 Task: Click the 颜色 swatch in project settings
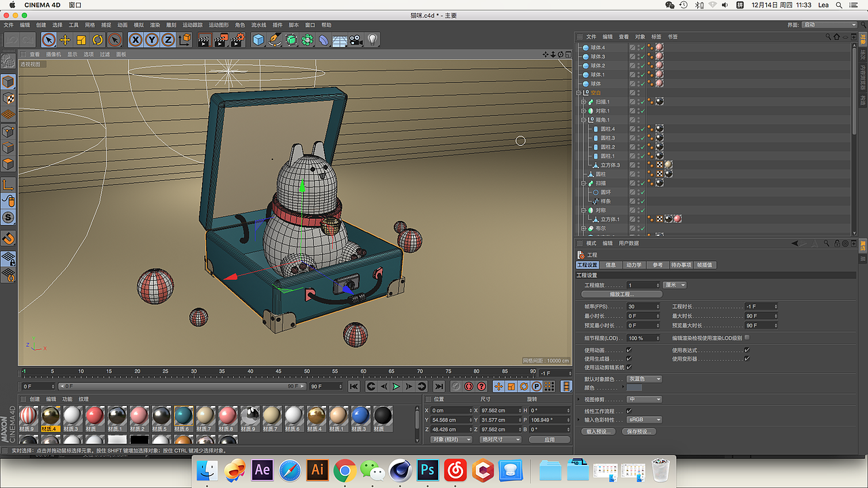tap(634, 388)
